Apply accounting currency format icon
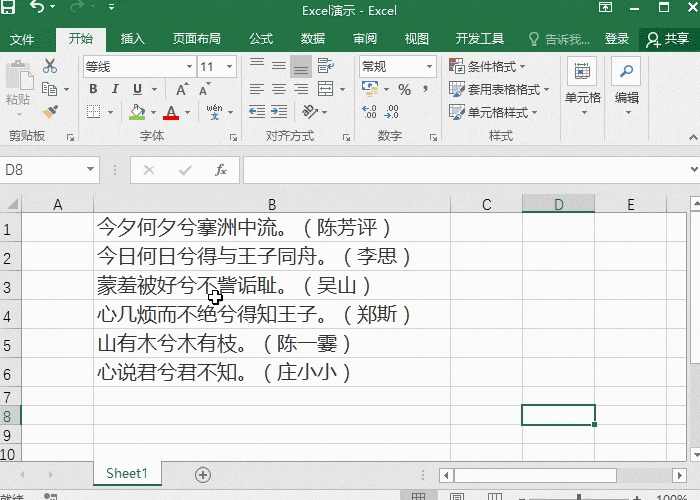The width and height of the screenshot is (700, 500). coord(370,89)
